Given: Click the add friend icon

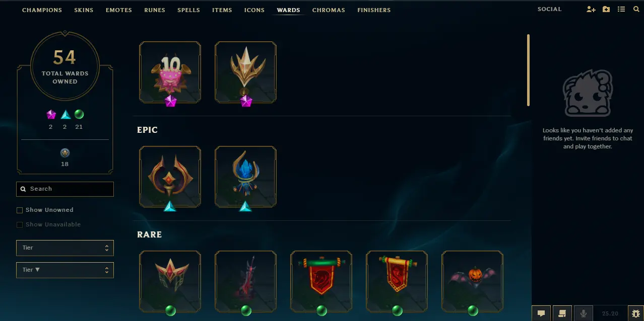Looking at the screenshot, I should coord(591,9).
